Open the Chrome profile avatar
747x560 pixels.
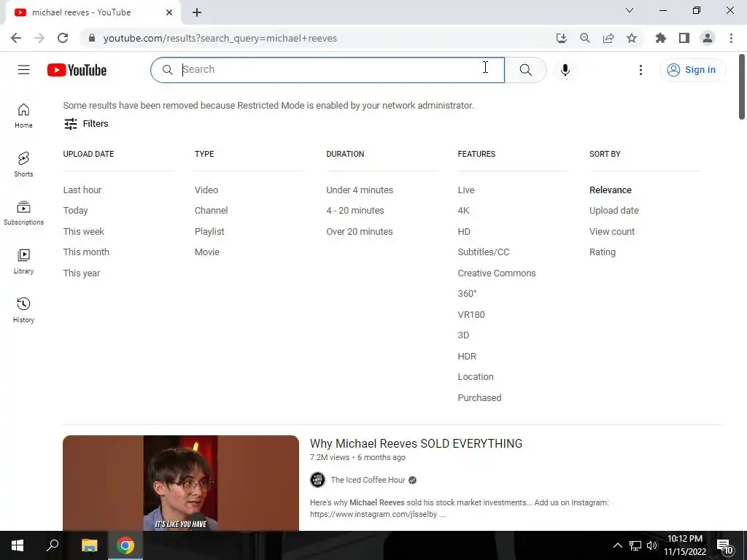708,38
